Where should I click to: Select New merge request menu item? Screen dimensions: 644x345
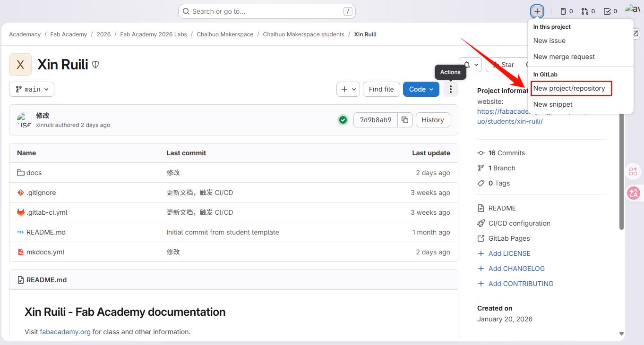pos(564,57)
